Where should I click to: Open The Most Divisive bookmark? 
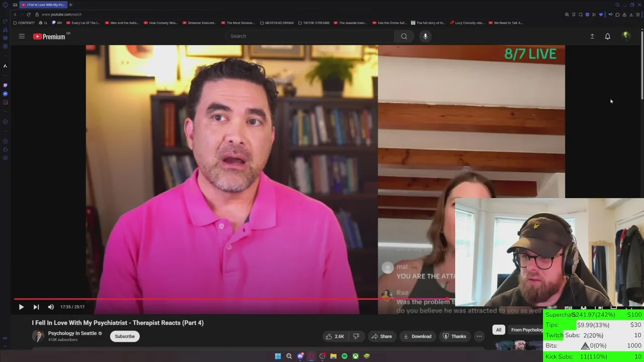point(238,23)
